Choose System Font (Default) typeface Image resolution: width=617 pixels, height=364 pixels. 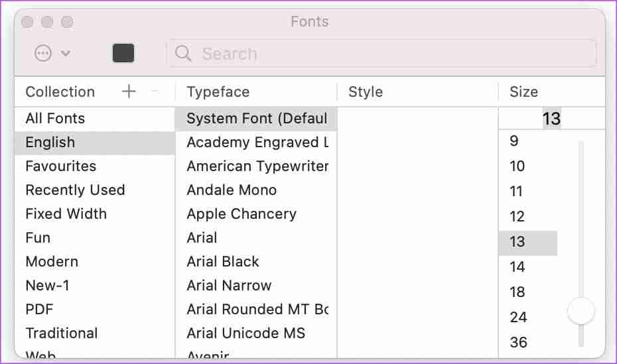(x=256, y=119)
